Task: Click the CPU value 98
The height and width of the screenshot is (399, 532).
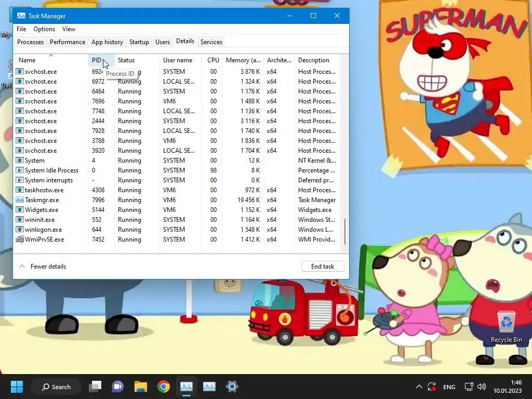Action: (214, 170)
